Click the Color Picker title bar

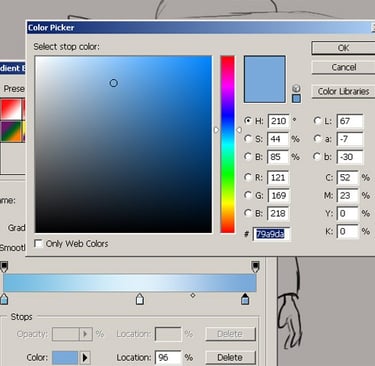coord(200,28)
